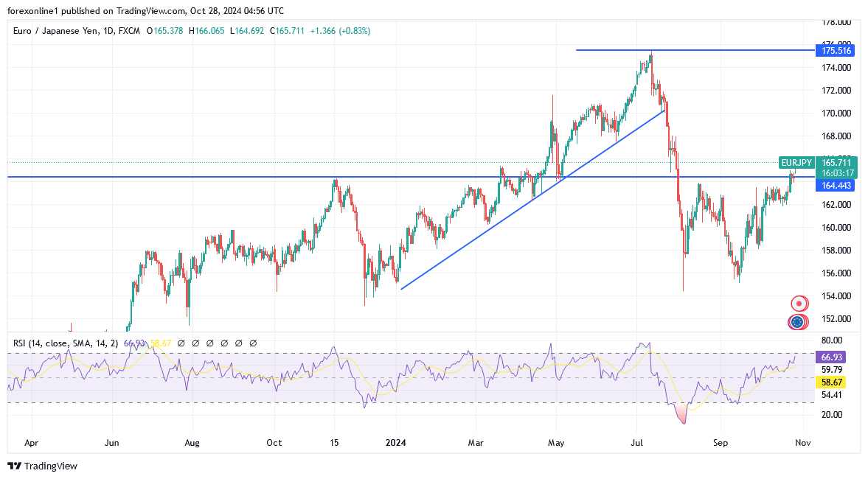Click the Oct label on time axis
868x479 pixels.
[x=274, y=443]
